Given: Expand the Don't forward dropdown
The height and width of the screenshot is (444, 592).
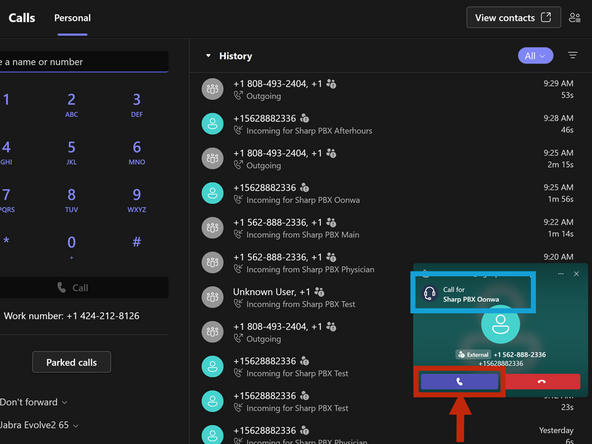Looking at the screenshot, I should point(33,402).
